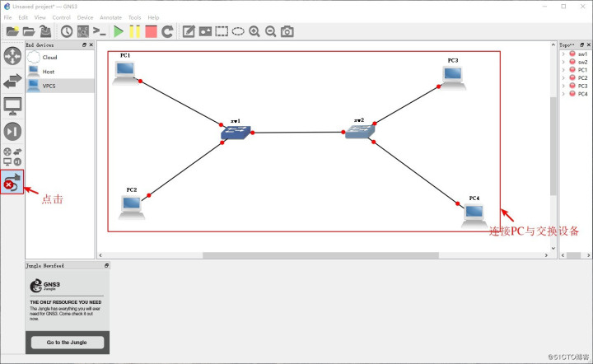Browse end devices monitor icon
The height and width of the screenshot is (364, 593).
click(x=12, y=106)
